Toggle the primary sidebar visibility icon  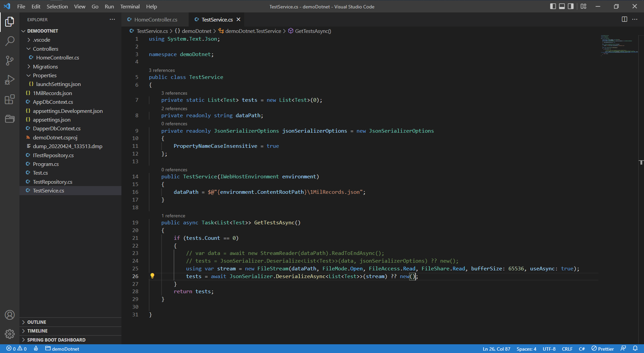(553, 6)
